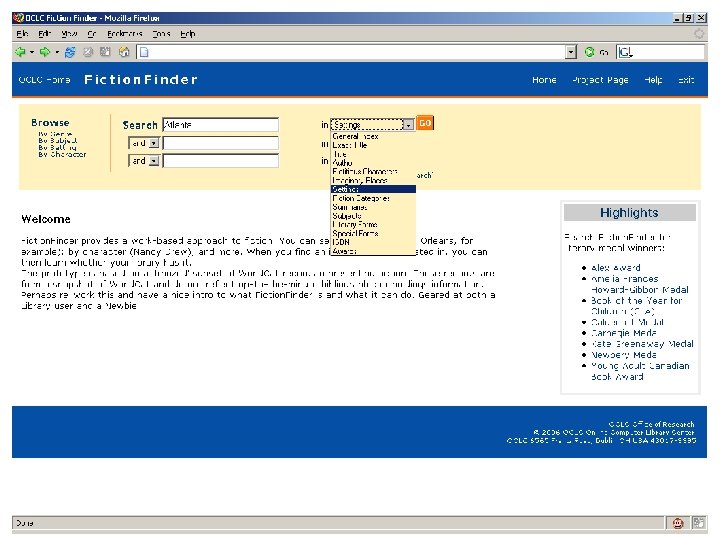The width and height of the screenshot is (720, 540).
Task: Select the highlighted Settings list option
Action: [373, 189]
